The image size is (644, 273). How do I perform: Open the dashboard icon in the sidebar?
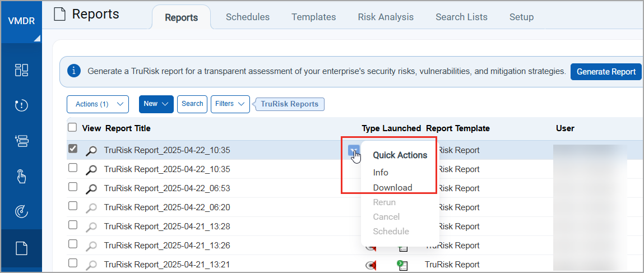pyautogui.click(x=21, y=70)
